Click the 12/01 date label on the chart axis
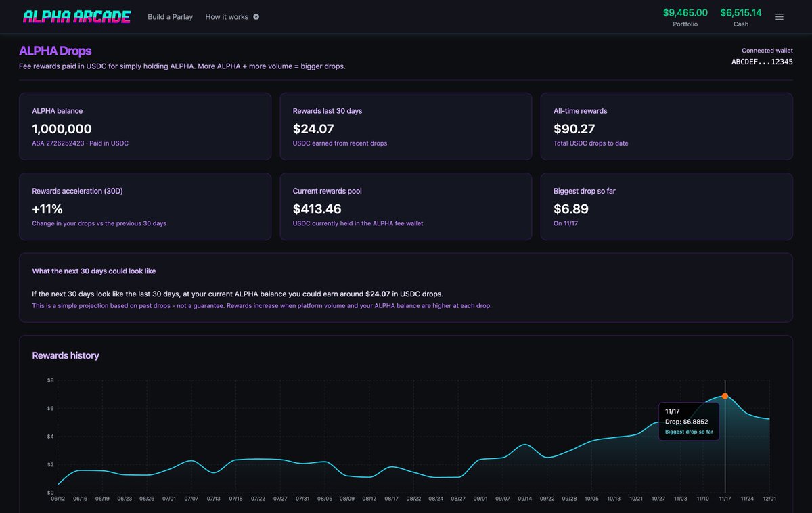Image resolution: width=812 pixels, height=513 pixels. click(x=770, y=497)
